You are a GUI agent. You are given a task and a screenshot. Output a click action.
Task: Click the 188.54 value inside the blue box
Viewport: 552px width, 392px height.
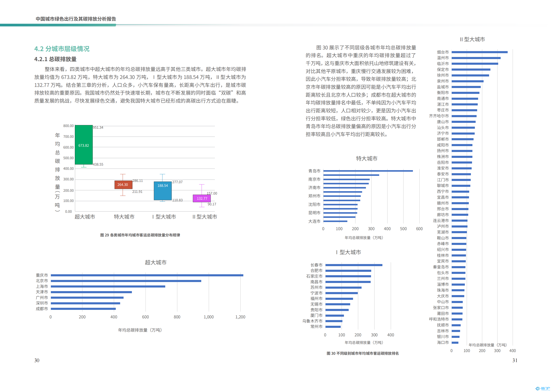163,186
